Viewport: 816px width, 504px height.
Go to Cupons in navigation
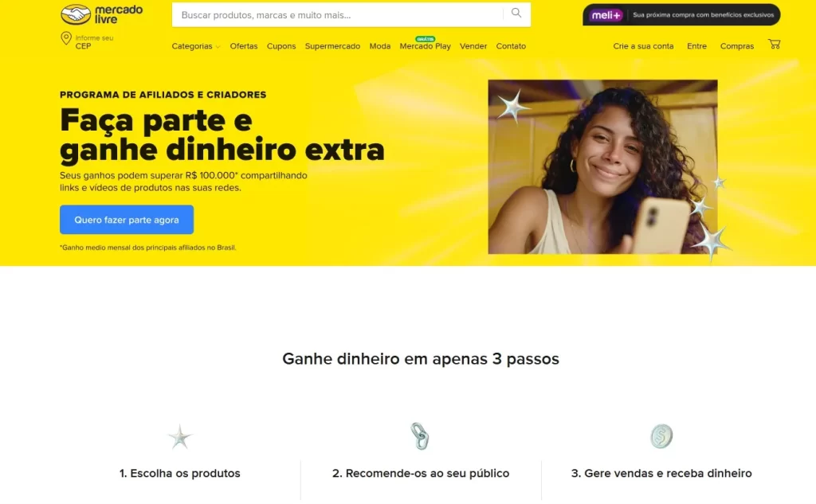pyautogui.click(x=281, y=46)
